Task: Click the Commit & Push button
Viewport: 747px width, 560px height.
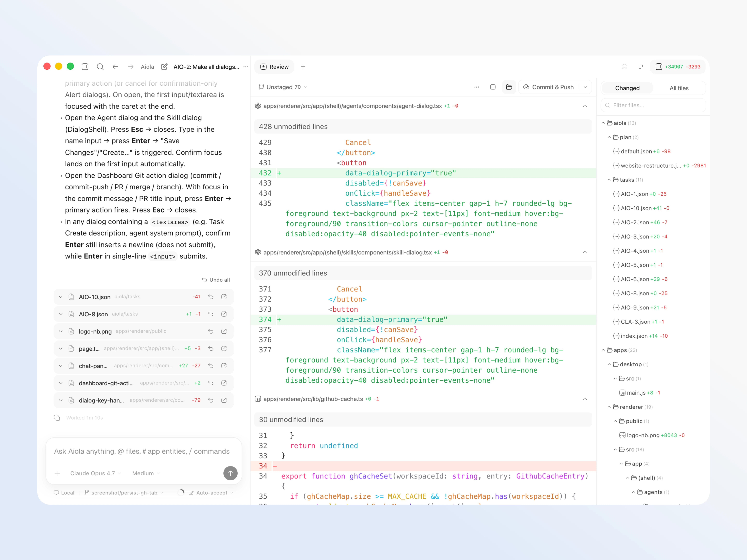Action: (548, 87)
